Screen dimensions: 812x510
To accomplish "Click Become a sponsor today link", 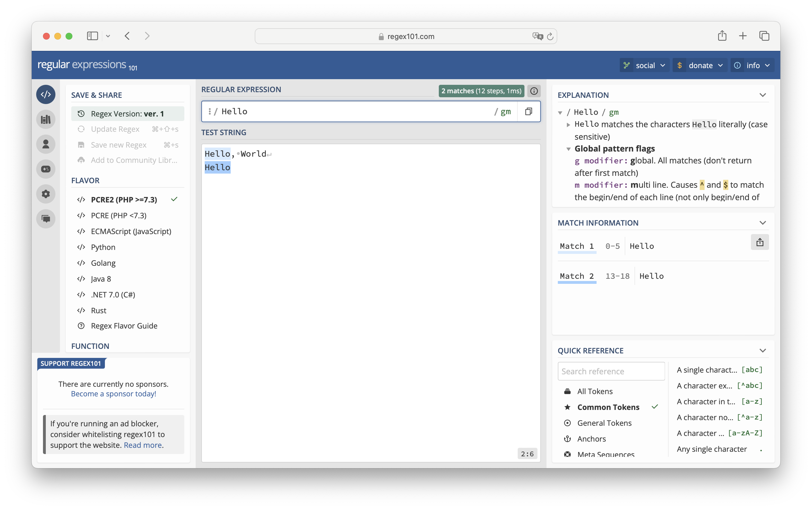I will [113, 394].
